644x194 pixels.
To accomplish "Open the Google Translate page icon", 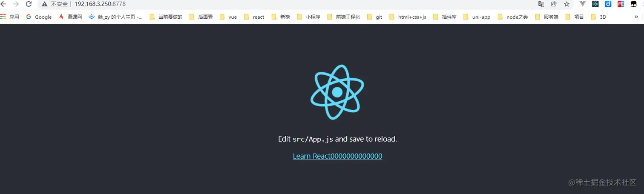I will pyautogui.click(x=541, y=4).
